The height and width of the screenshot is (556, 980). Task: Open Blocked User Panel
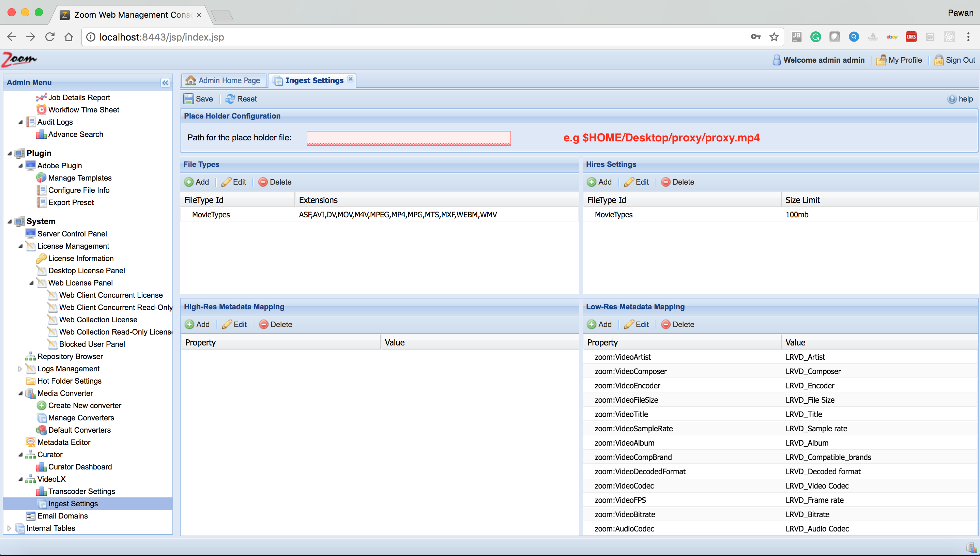coord(92,344)
